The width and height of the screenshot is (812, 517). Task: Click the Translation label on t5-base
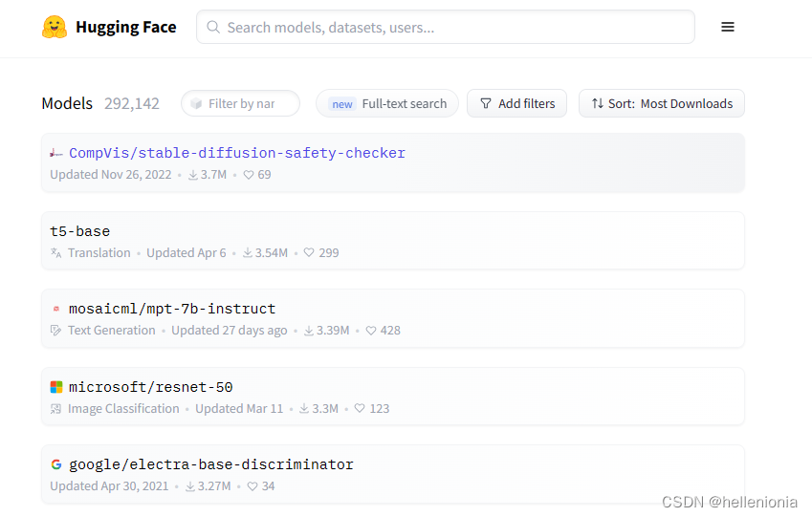tap(99, 252)
